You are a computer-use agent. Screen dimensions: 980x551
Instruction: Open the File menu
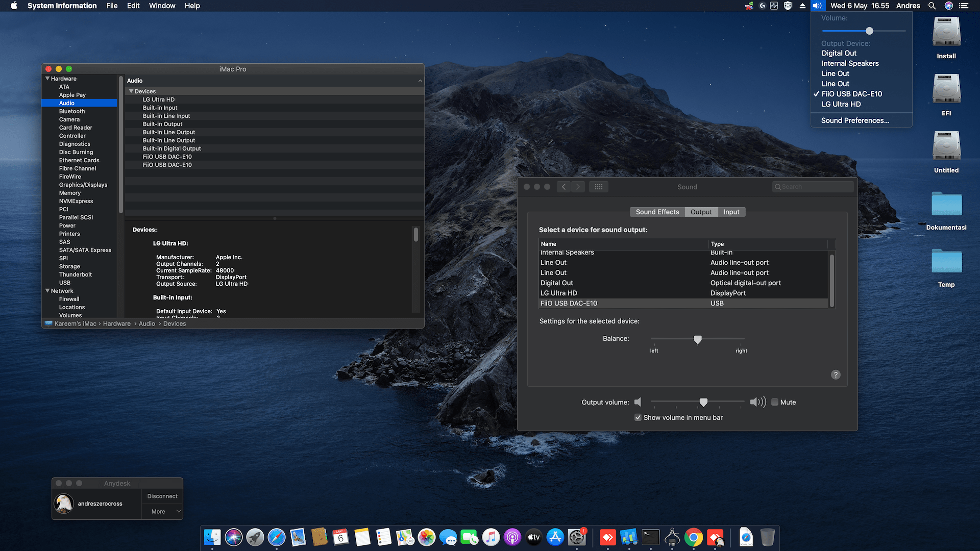112,6
